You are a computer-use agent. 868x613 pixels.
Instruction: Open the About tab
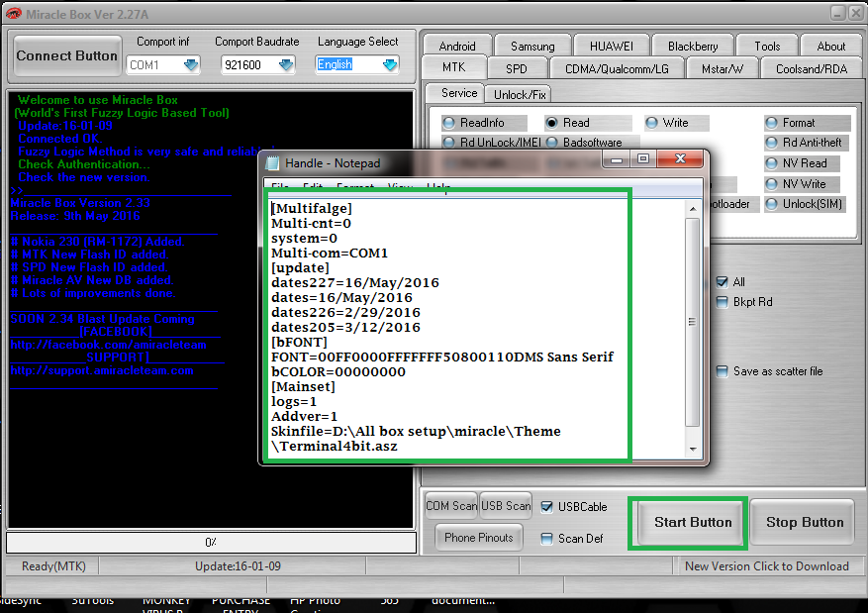point(831,46)
